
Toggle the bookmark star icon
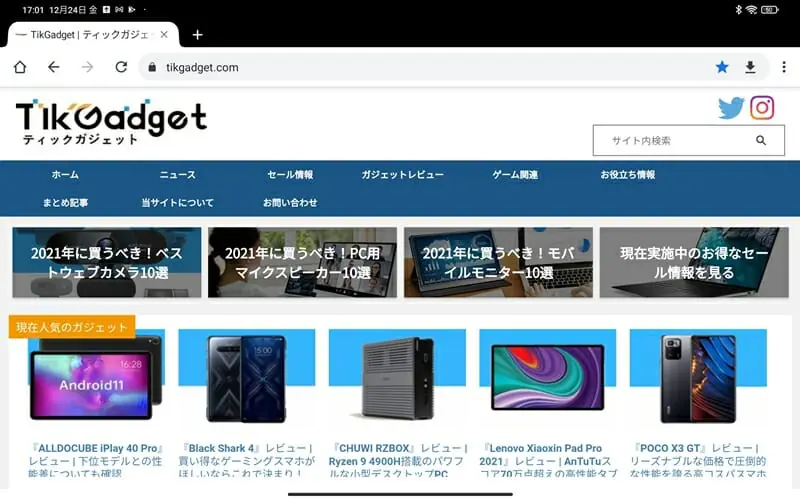(x=722, y=67)
